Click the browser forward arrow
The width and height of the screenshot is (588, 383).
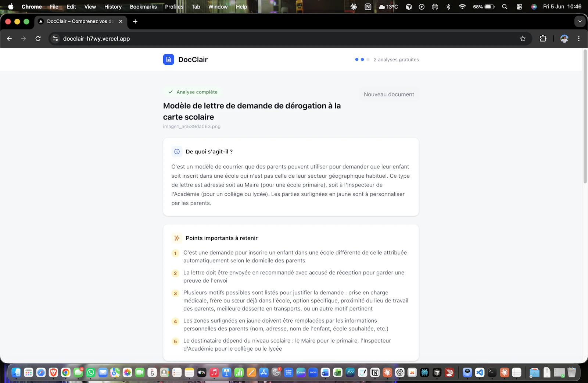pos(24,39)
